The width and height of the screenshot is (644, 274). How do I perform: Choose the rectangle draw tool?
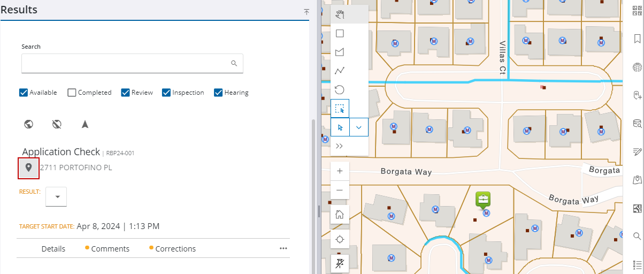[340, 33]
